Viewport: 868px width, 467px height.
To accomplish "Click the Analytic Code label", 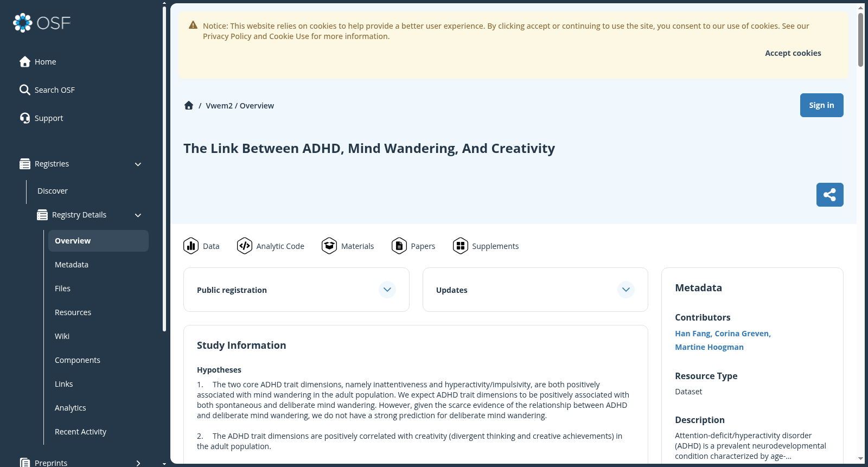I will (280, 246).
